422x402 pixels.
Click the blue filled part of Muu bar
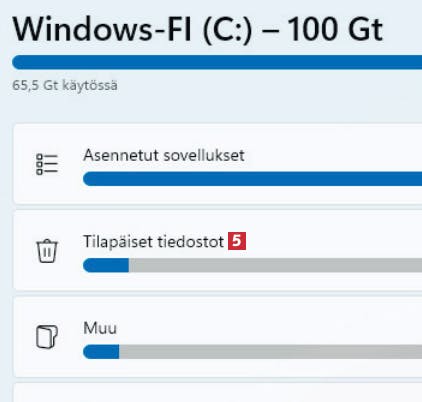click(101, 352)
